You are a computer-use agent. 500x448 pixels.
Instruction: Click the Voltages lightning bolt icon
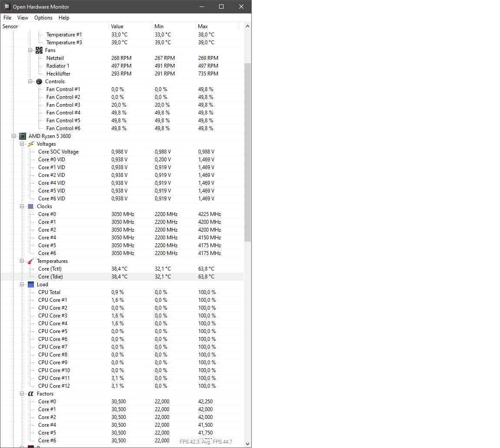[x=31, y=144]
